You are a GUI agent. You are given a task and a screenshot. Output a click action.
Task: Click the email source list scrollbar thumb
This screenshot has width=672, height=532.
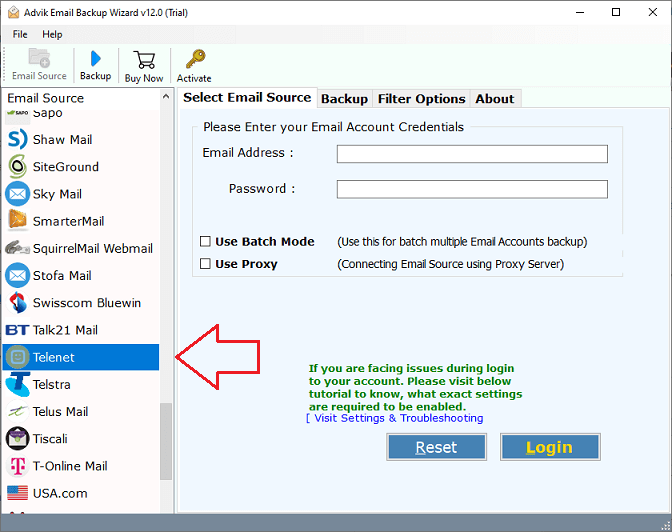click(166, 441)
